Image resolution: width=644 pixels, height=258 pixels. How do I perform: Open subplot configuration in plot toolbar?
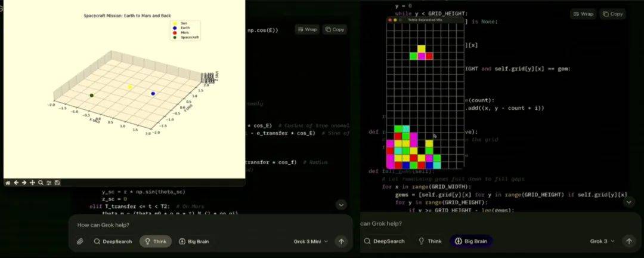pos(49,183)
